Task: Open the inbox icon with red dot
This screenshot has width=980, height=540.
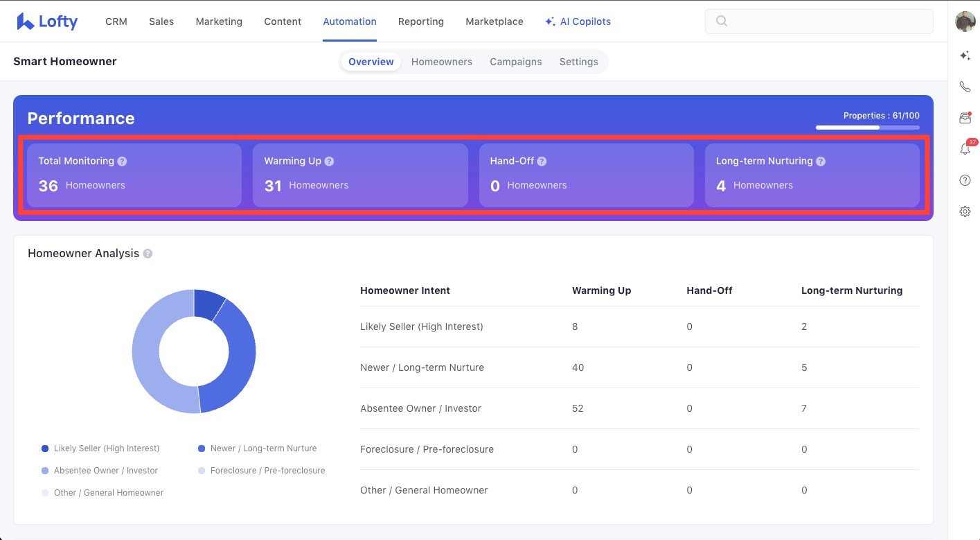Action: (965, 118)
